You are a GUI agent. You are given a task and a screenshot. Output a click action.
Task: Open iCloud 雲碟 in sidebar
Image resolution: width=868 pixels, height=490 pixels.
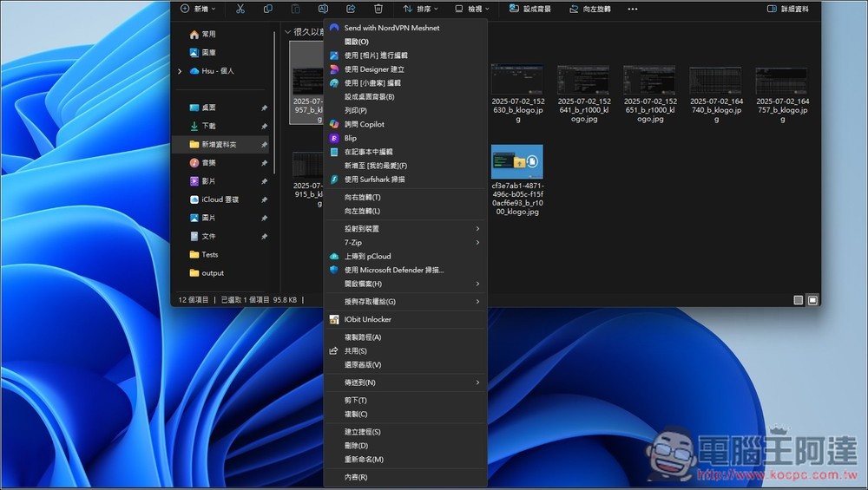[x=221, y=199]
